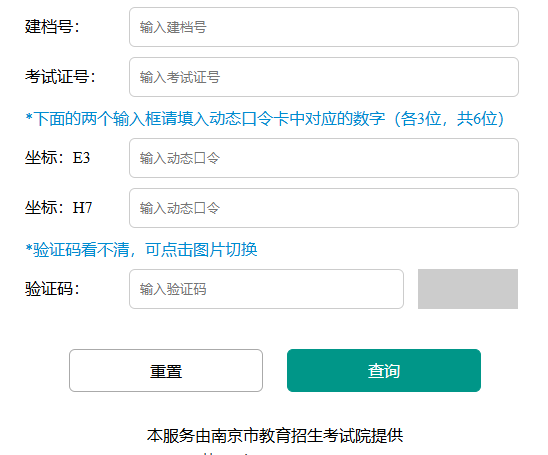Focus the 验证码 text input
Viewport: 548px width, 455px height.
click(x=266, y=289)
